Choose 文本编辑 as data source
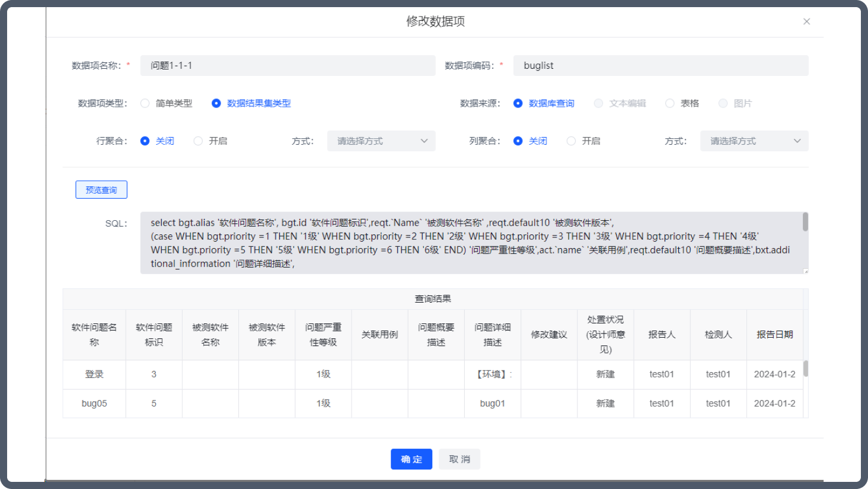 [x=620, y=103]
